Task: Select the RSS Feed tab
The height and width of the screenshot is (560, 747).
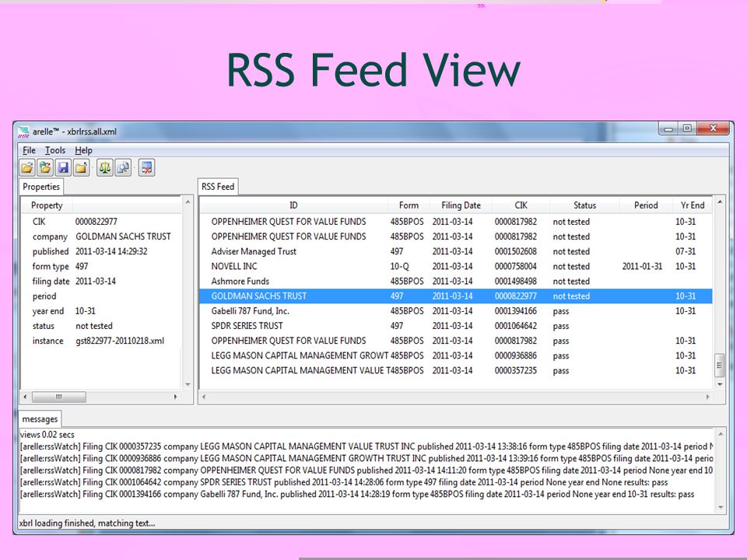Action: [218, 187]
